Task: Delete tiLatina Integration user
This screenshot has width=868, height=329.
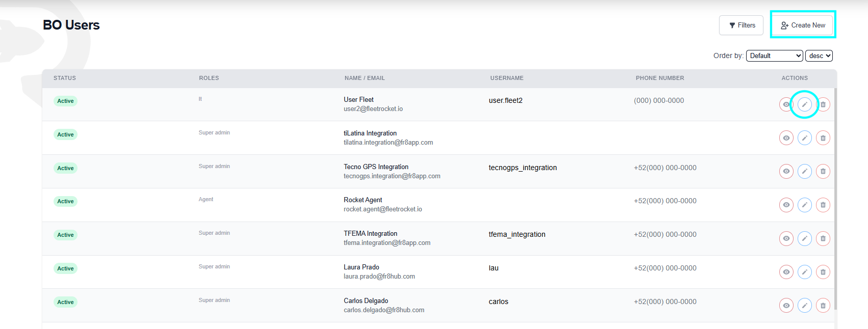Action: 823,138
